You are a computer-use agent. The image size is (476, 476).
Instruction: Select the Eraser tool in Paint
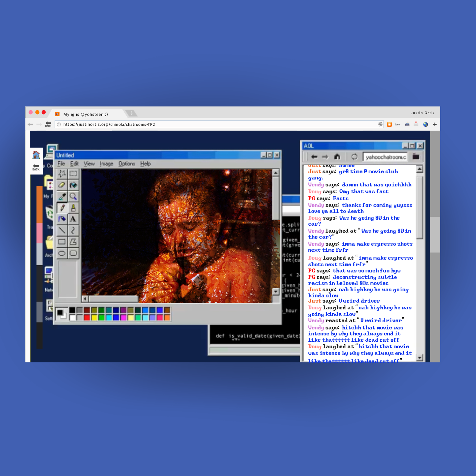(x=62, y=185)
